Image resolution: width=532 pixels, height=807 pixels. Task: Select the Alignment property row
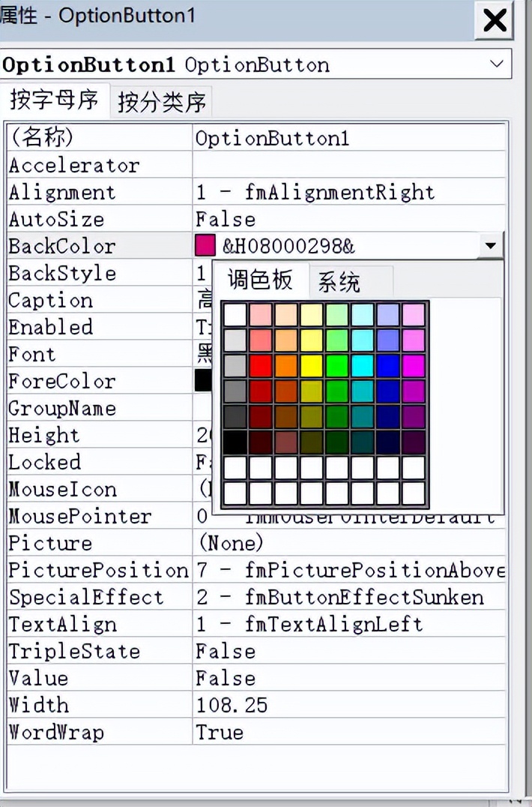point(97,192)
